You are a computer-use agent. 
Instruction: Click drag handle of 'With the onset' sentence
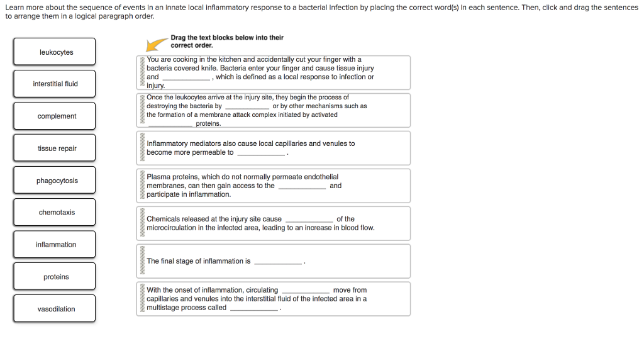pyautogui.click(x=142, y=299)
